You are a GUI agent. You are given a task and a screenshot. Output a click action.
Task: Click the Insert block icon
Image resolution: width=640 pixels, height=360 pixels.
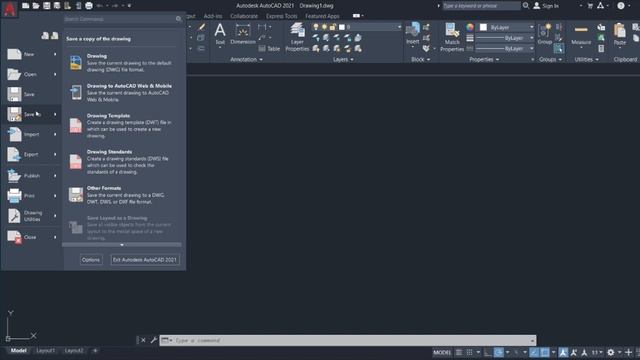click(x=413, y=30)
